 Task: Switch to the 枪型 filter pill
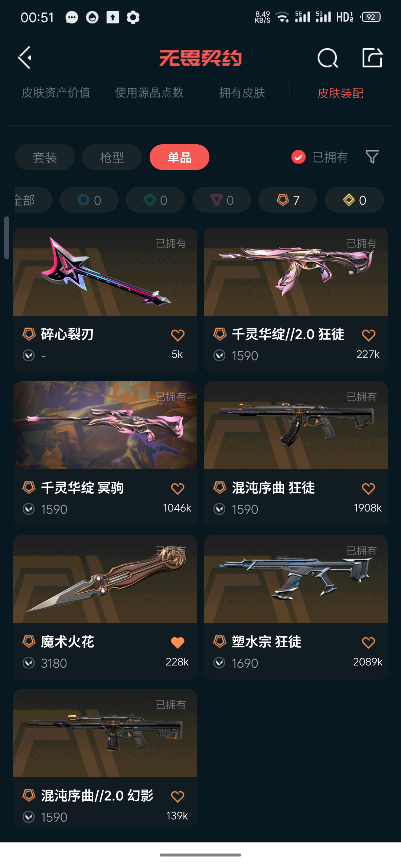(x=112, y=157)
